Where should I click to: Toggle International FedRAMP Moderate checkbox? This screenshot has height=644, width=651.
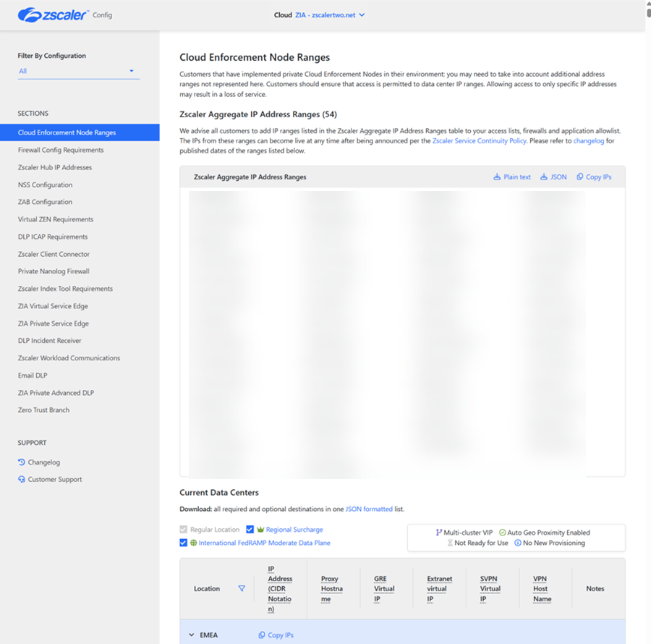coord(183,543)
